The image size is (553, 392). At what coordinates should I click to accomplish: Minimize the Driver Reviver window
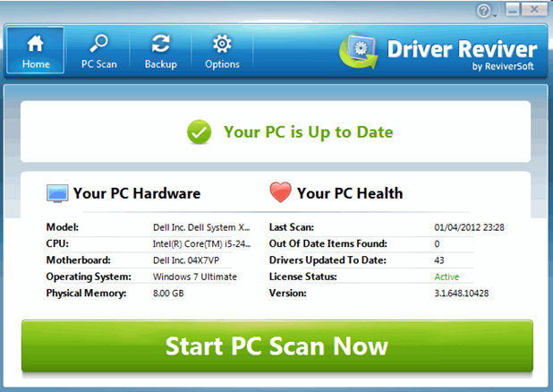513,10
